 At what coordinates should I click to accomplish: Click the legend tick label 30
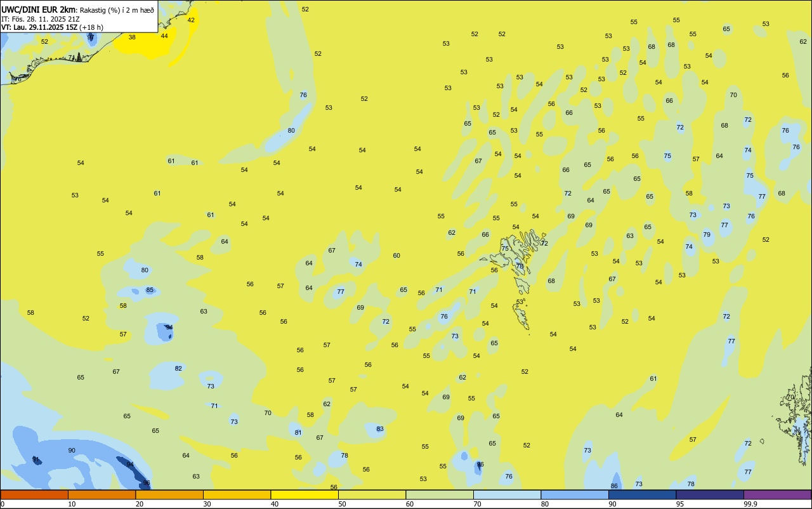(x=207, y=504)
